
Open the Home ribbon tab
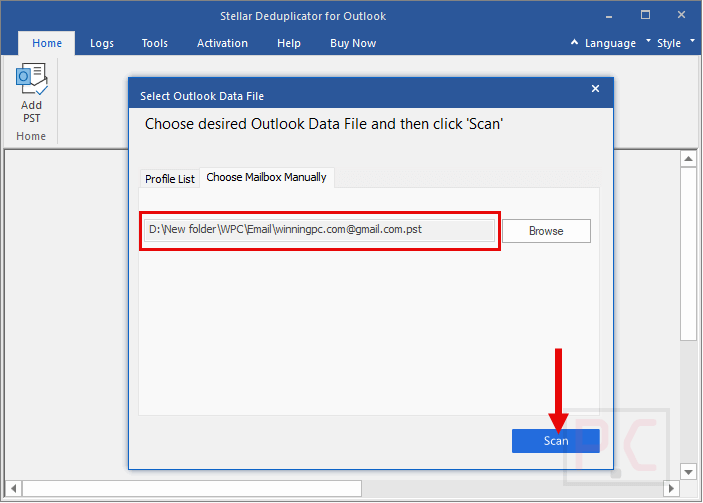47,43
